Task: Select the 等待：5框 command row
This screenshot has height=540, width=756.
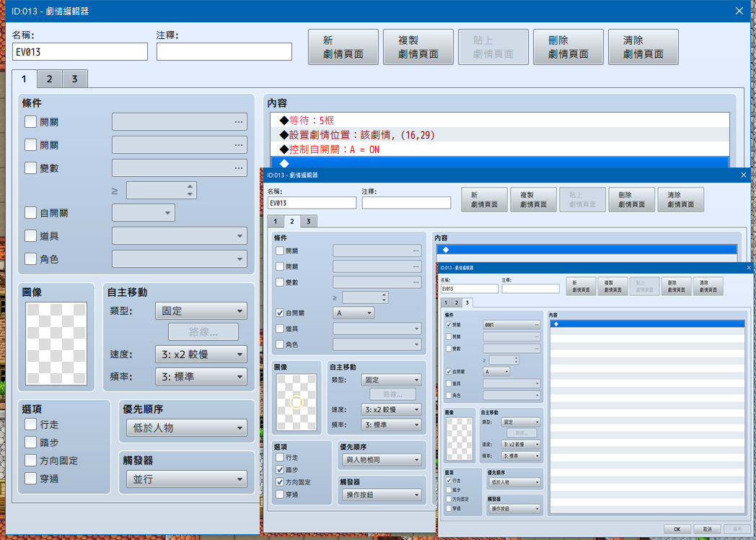Action: point(500,120)
